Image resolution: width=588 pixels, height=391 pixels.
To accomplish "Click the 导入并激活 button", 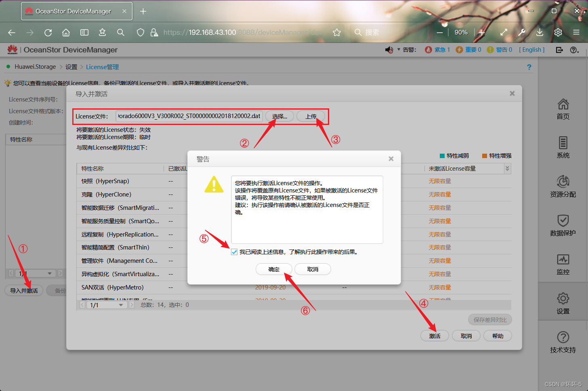I will (x=24, y=290).
